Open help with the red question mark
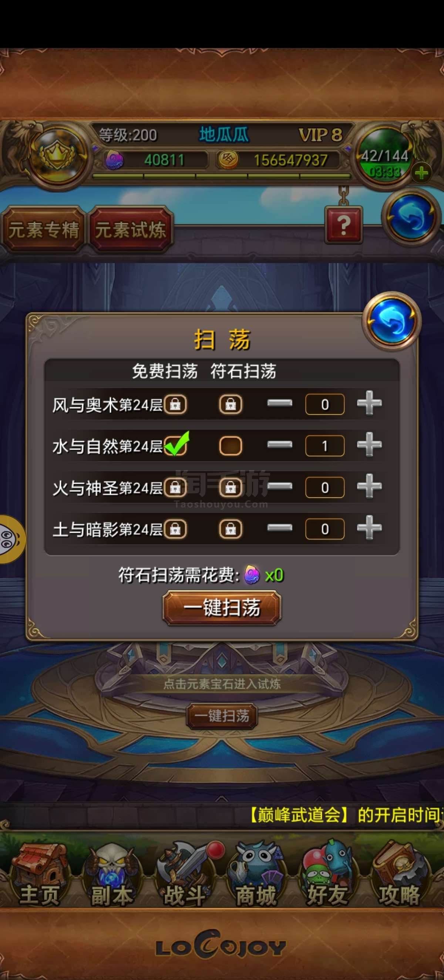Viewport: 444px width, 980px height. tap(343, 225)
